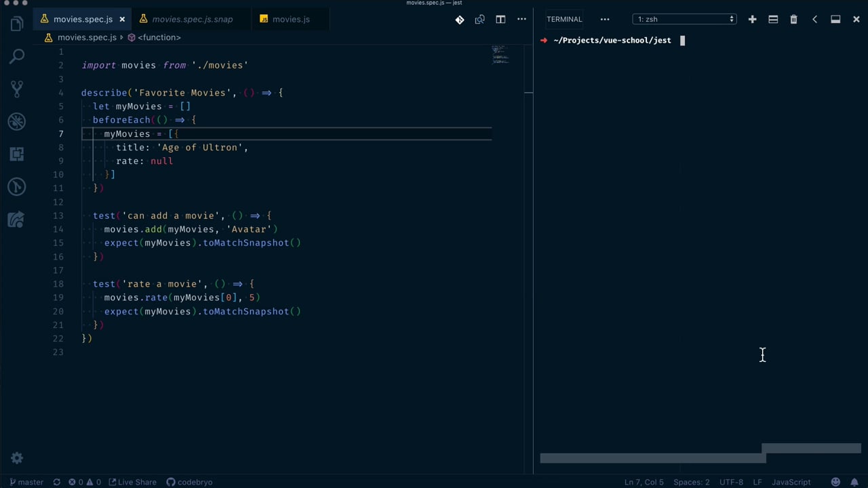This screenshot has width=868, height=488.
Task: Open the Search view in activity bar
Action: (x=17, y=56)
